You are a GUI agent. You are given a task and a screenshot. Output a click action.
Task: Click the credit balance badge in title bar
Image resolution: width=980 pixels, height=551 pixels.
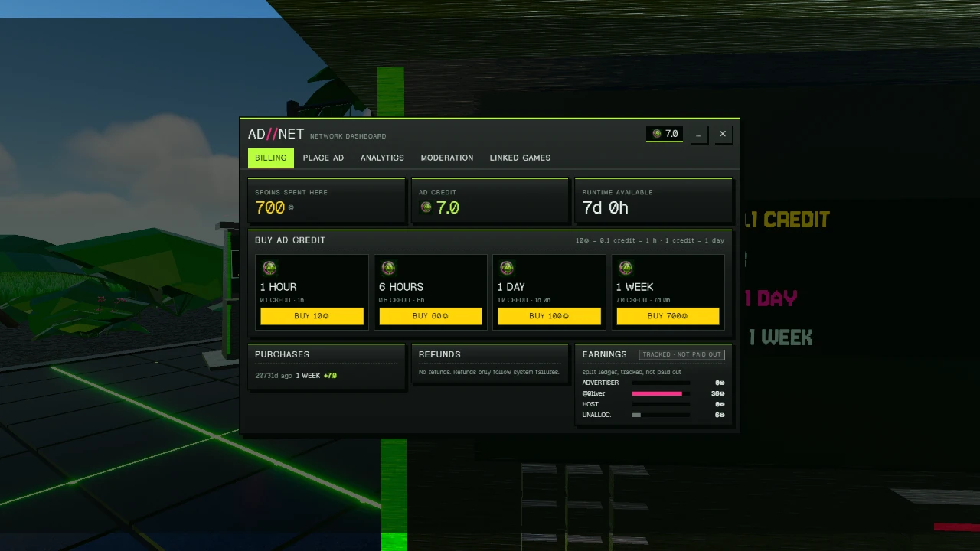pyautogui.click(x=665, y=134)
